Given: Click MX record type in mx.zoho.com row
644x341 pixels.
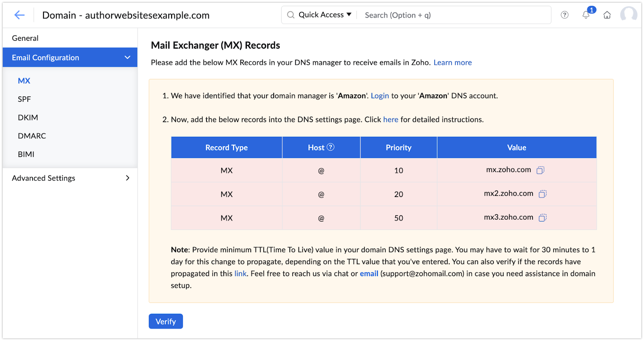Looking at the screenshot, I should point(227,170).
